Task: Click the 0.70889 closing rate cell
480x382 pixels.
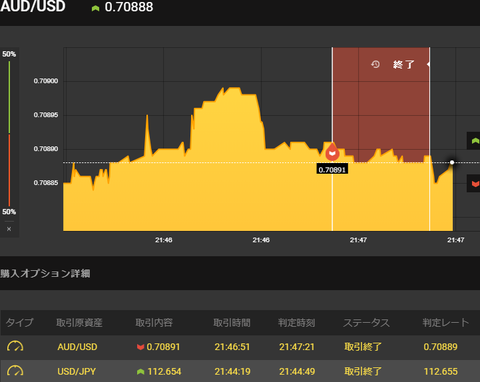Action: (x=441, y=347)
